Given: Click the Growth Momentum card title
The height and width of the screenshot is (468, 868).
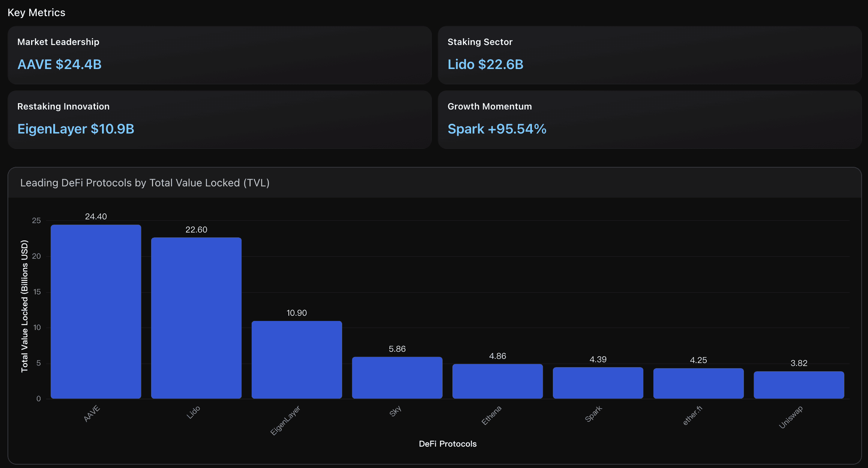Looking at the screenshot, I should point(490,106).
